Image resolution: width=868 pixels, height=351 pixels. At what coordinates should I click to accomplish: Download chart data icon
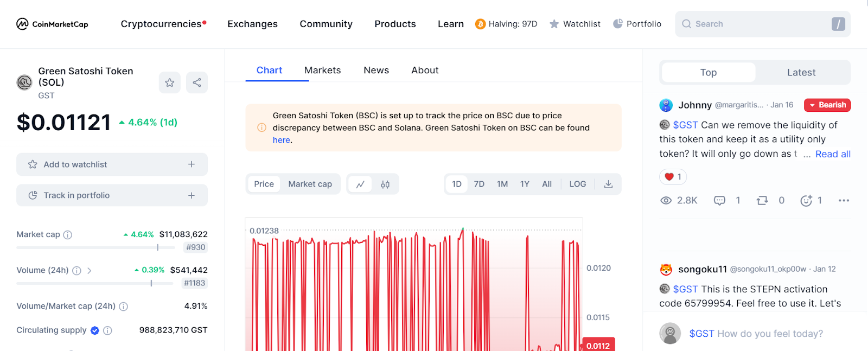tap(609, 184)
